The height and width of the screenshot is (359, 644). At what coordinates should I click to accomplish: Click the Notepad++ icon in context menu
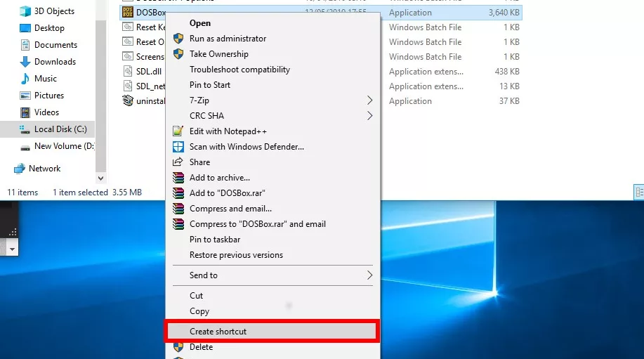pyautogui.click(x=178, y=131)
